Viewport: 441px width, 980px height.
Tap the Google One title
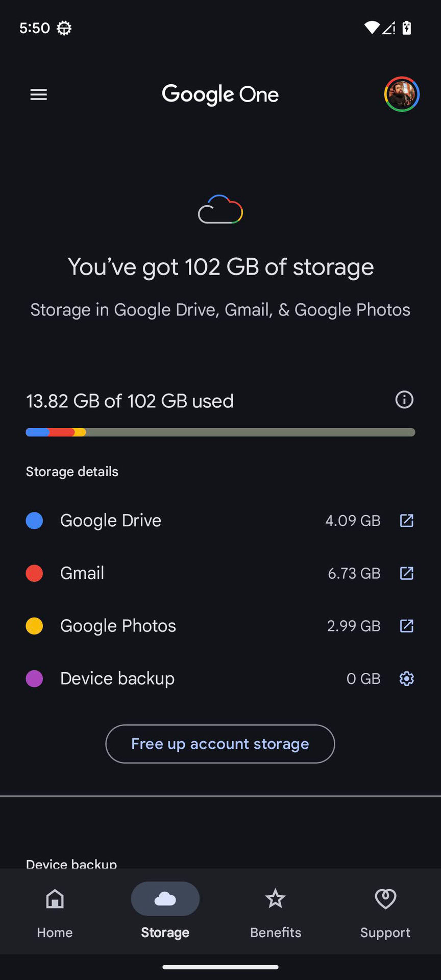coord(220,94)
